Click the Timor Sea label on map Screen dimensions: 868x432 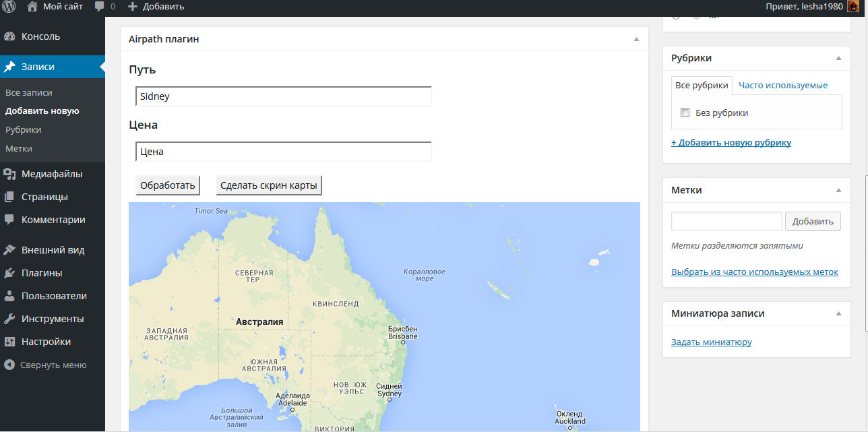click(x=211, y=211)
